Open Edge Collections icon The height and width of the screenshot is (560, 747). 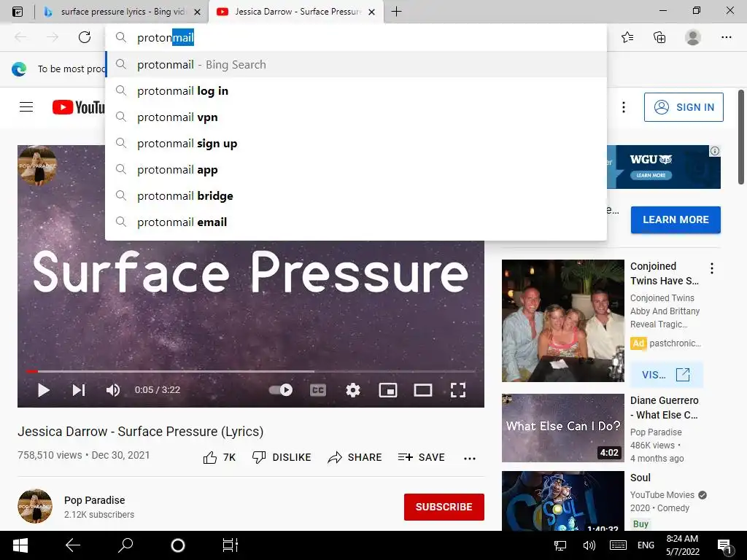click(x=659, y=37)
